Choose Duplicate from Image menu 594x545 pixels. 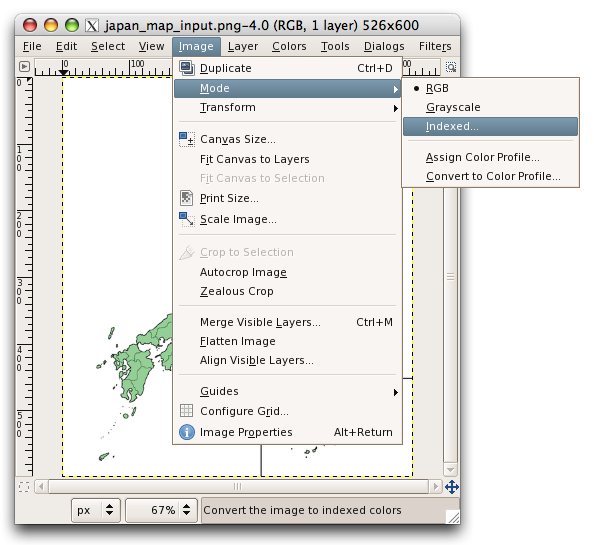[x=287, y=68]
